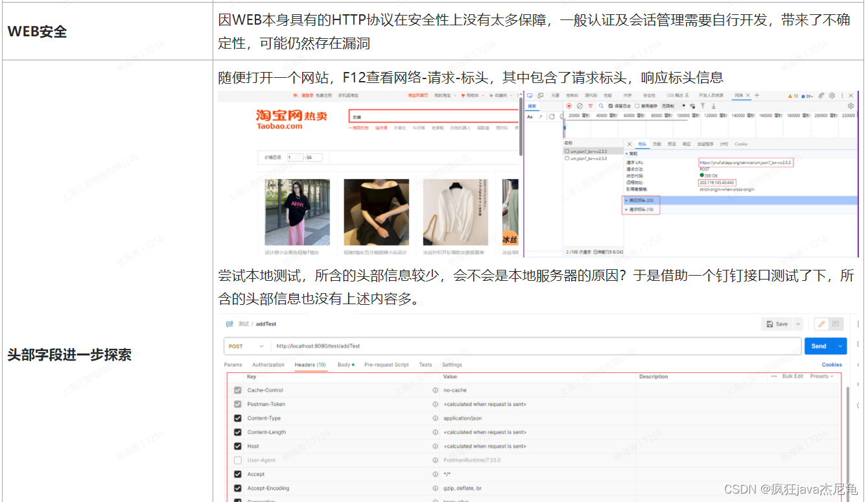Click the three-dots icon near Bulk Edit

pos(774,376)
